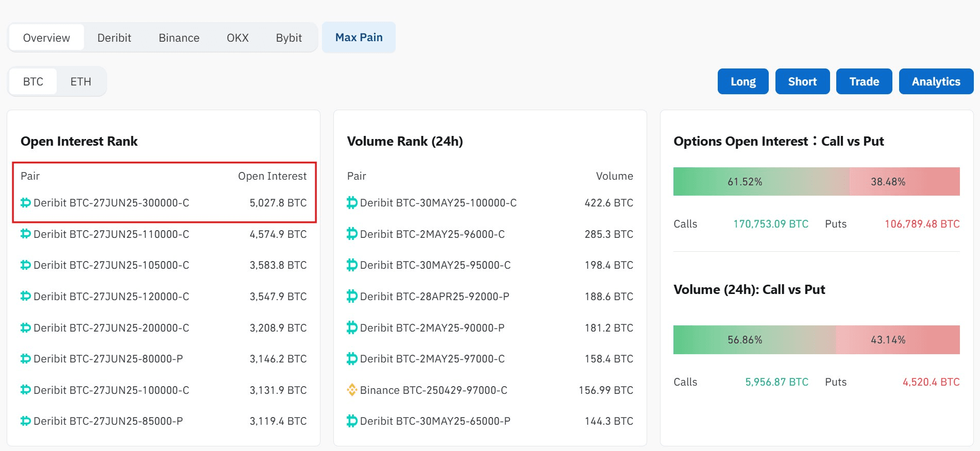Image resolution: width=980 pixels, height=451 pixels.
Task: Open the Max Pain tab
Action: pyautogui.click(x=359, y=38)
